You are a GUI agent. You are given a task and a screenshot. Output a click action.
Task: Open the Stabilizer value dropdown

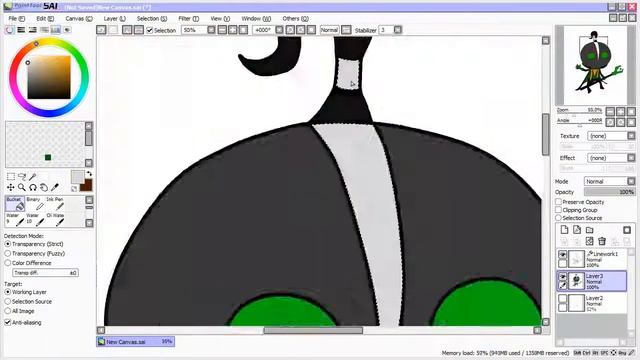coord(398,30)
